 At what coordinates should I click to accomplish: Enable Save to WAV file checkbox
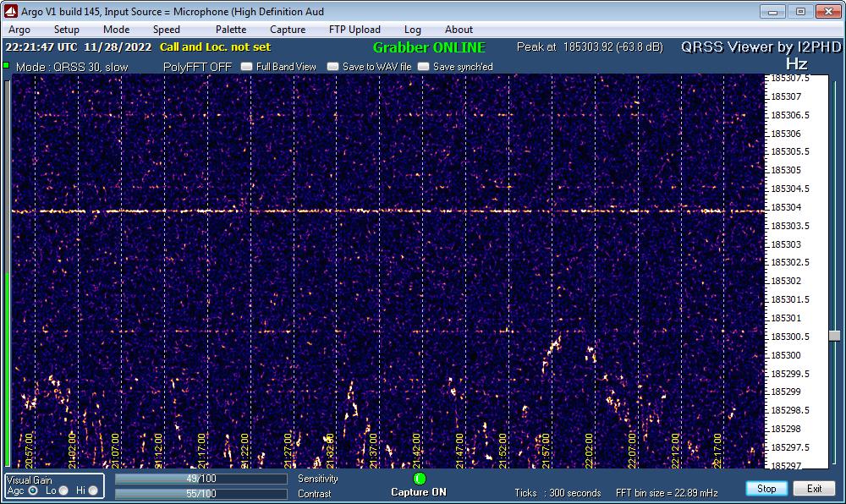tap(332, 66)
